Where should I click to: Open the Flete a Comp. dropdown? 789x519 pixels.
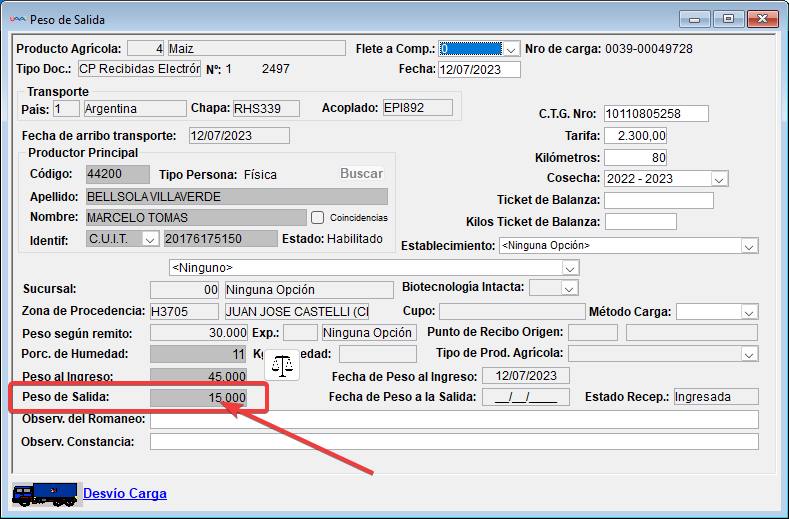[x=510, y=48]
